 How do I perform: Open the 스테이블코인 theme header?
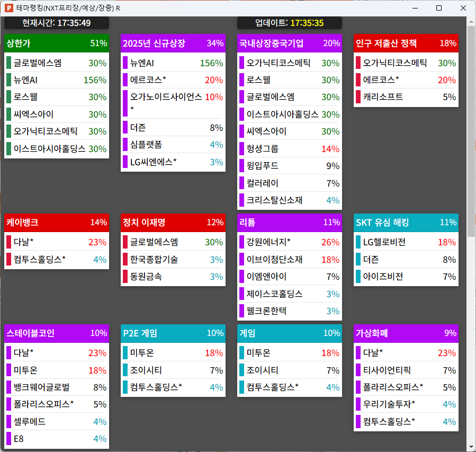(x=57, y=333)
